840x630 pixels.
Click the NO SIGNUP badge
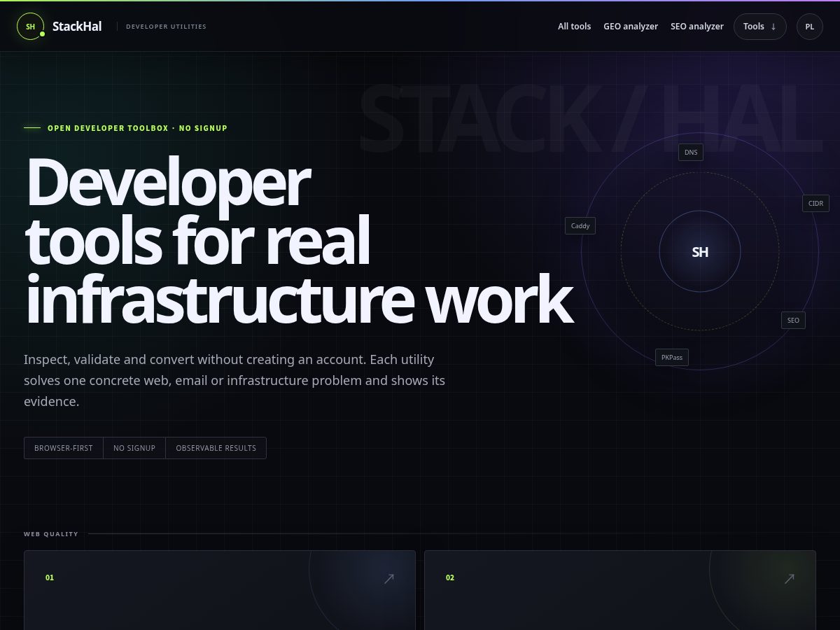(134, 448)
